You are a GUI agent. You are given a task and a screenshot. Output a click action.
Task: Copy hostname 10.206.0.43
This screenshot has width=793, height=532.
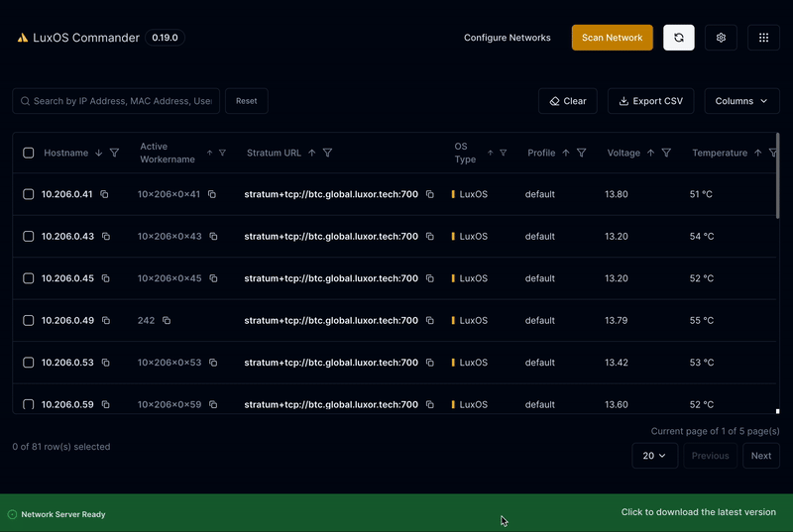pyautogui.click(x=106, y=236)
